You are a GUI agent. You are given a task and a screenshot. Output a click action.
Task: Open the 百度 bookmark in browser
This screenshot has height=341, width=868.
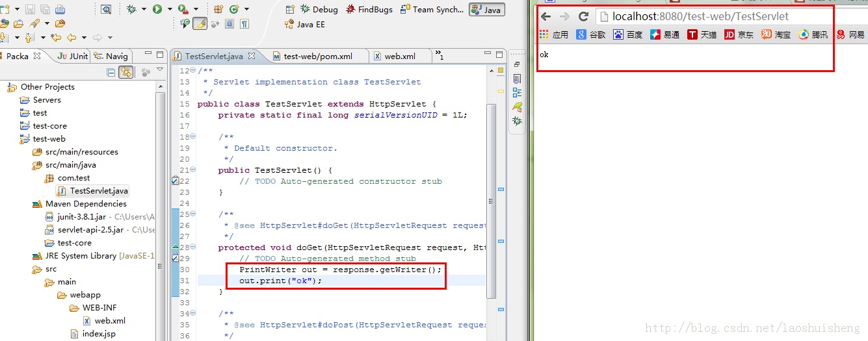[x=628, y=34]
